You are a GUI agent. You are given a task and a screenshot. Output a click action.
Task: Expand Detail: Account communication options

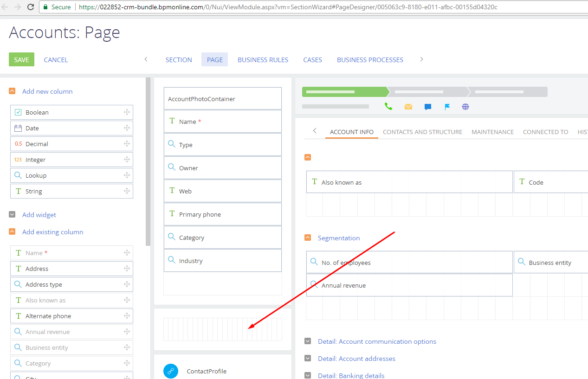click(x=307, y=341)
